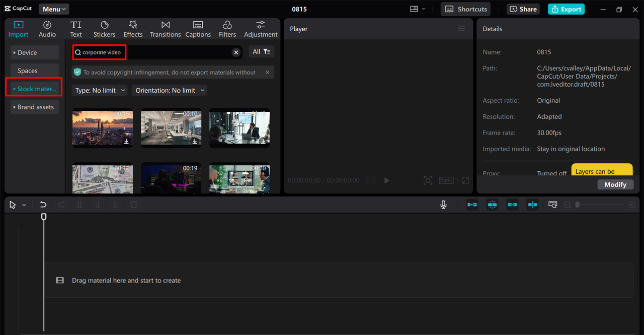This screenshot has width=644, height=335.
Task: Open the Import tab
Action: pos(19,29)
